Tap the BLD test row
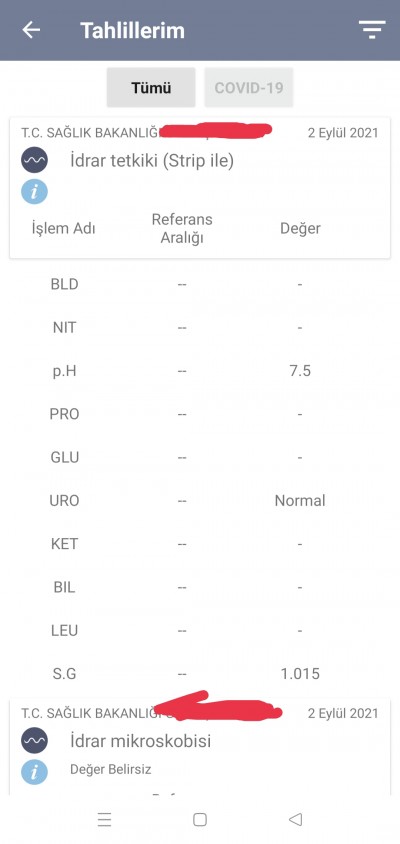400x844 pixels. coord(200,284)
